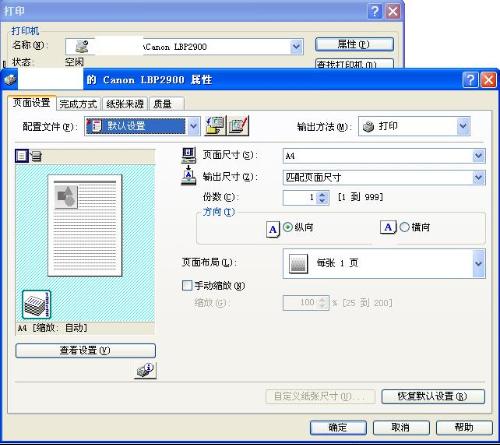The width and height of the screenshot is (500, 445).
Task: Click the printer icon in properties title bar
Action: 10,80
